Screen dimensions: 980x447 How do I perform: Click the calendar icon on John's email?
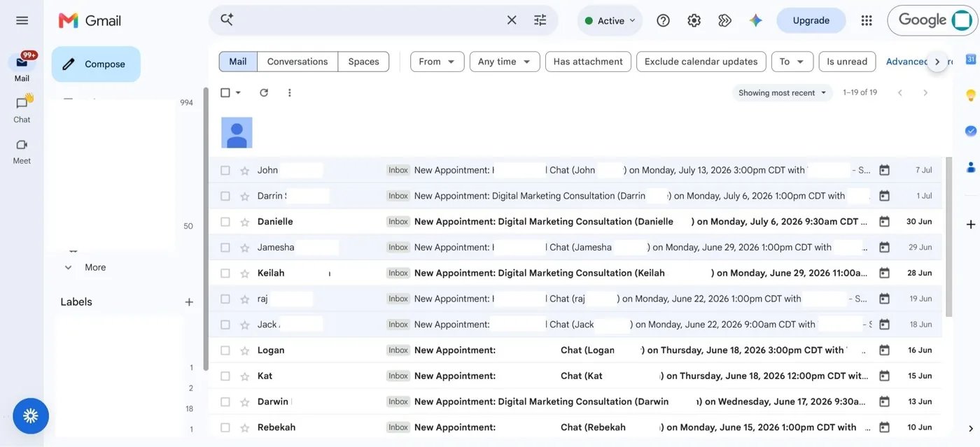point(884,170)
